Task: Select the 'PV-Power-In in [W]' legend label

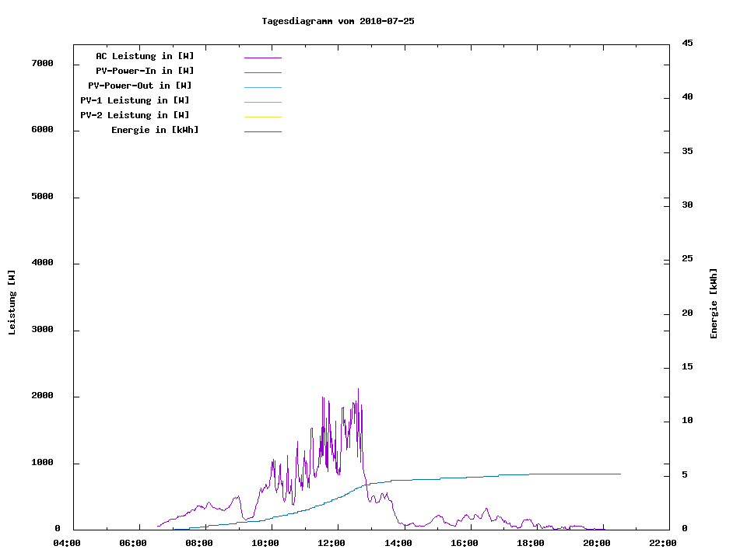Action: 150,71
